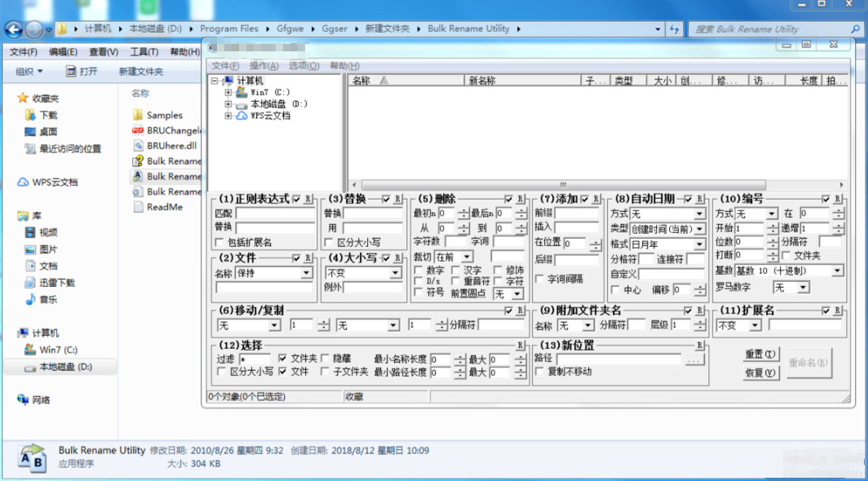Open 罗马数字 无 dropdown
Screen dimensions: 868x481
[x=803, y=287]
